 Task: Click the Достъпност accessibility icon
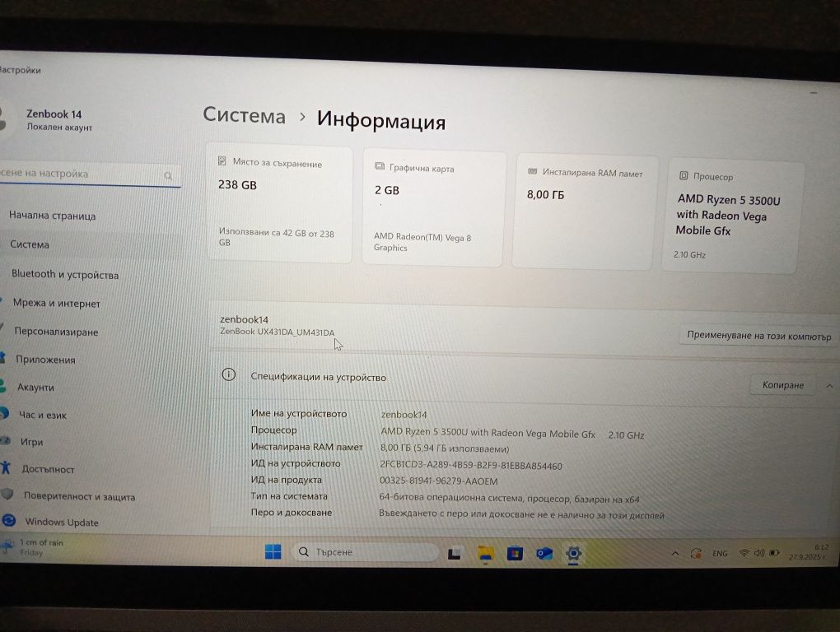[6, 467]
